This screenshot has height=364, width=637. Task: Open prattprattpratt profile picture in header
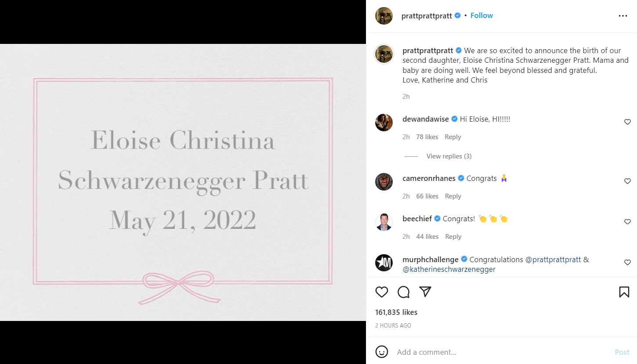[384, 16]
